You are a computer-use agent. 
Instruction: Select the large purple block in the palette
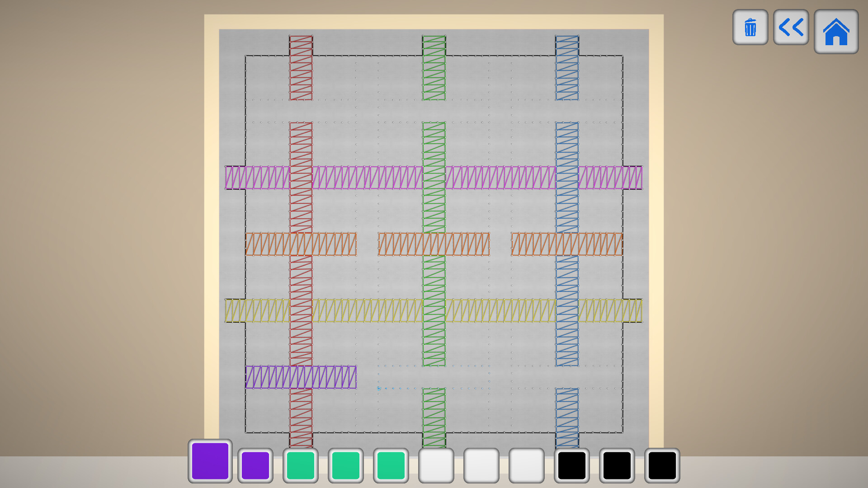pyautogui.click(x=210, y=462)
